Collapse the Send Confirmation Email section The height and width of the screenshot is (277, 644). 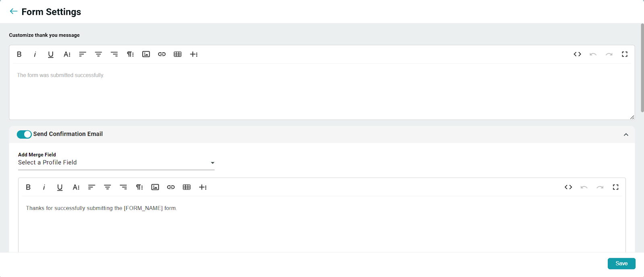(x=626, y=135)
